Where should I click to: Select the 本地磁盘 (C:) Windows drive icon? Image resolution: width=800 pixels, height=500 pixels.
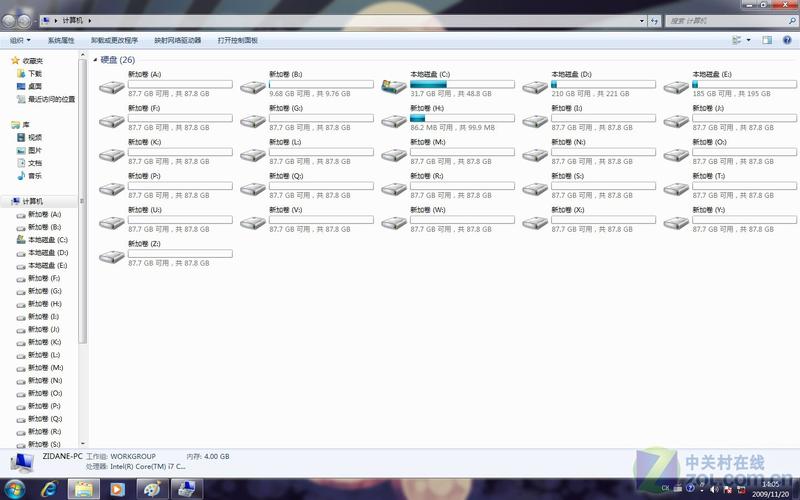point(394,86)
